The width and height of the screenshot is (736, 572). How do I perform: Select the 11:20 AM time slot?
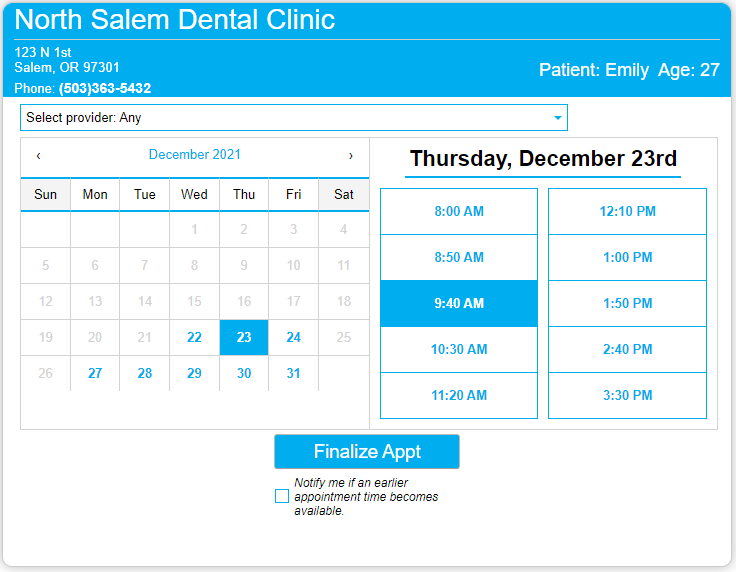click(x=459, y=395)
